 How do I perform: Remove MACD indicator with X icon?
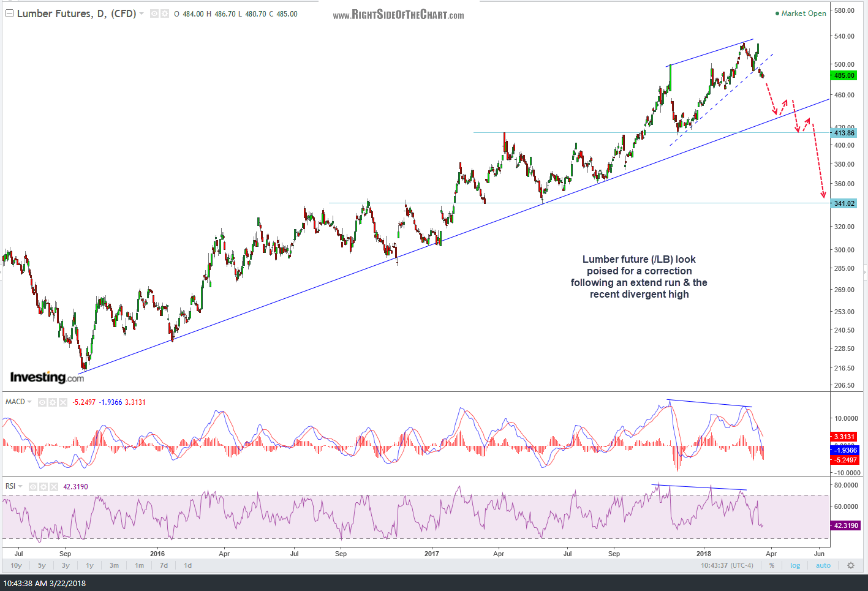[x=63, y=402]
